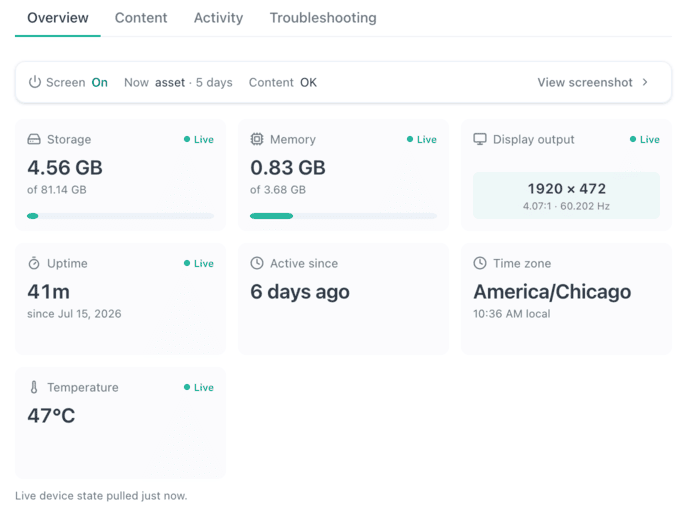Go to the Troubleshooting tab
Screen dimensions: 689x511
(x=323, y=18)
